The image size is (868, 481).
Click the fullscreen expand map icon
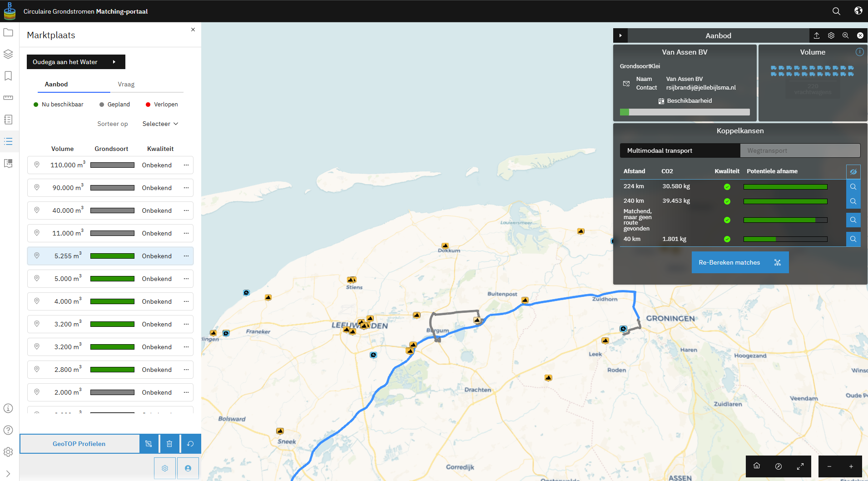(800, 466)
